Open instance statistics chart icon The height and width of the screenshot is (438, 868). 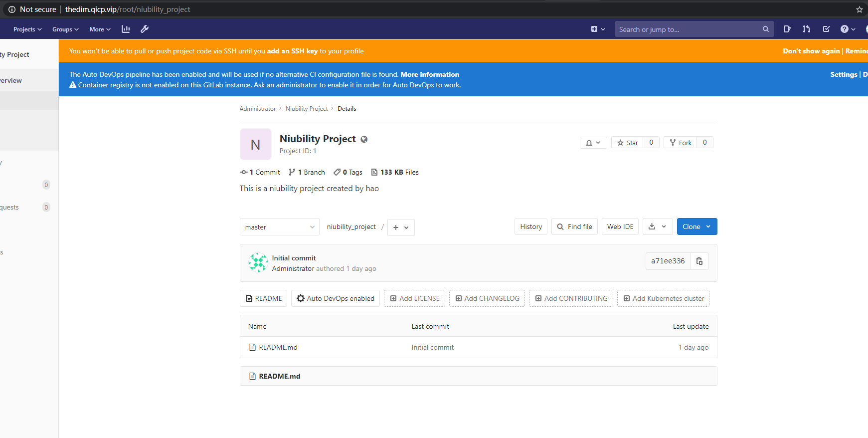click(126, 29)
